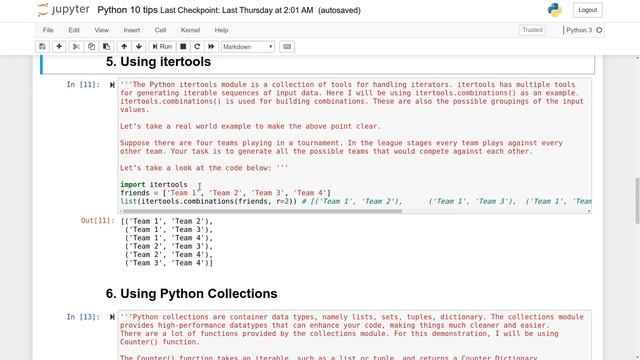This screenshot has height=360, width=640.
Task: Click output row ('Team 2', 'Team 3')
Action: point(169,246)
